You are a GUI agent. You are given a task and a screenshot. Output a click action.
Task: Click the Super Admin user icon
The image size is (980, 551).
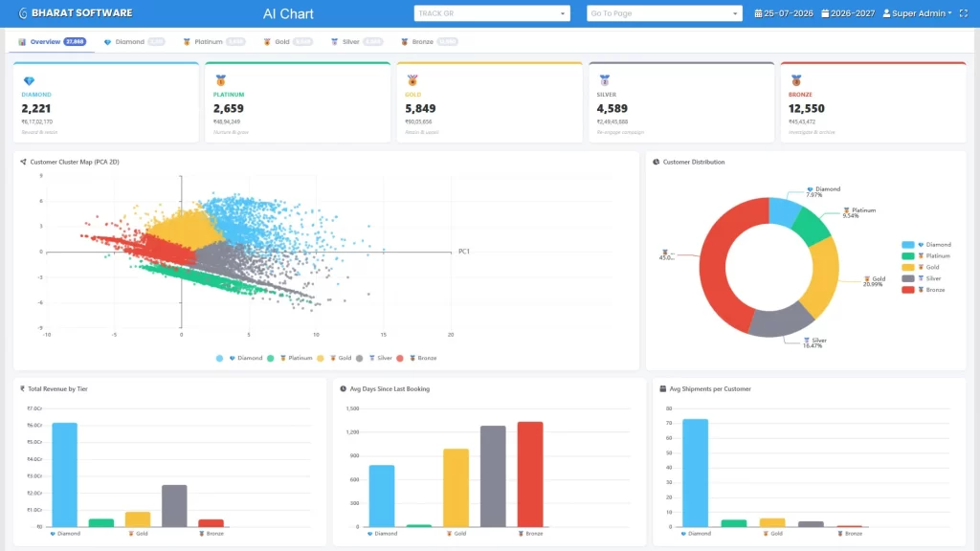[x=886, y=13]
